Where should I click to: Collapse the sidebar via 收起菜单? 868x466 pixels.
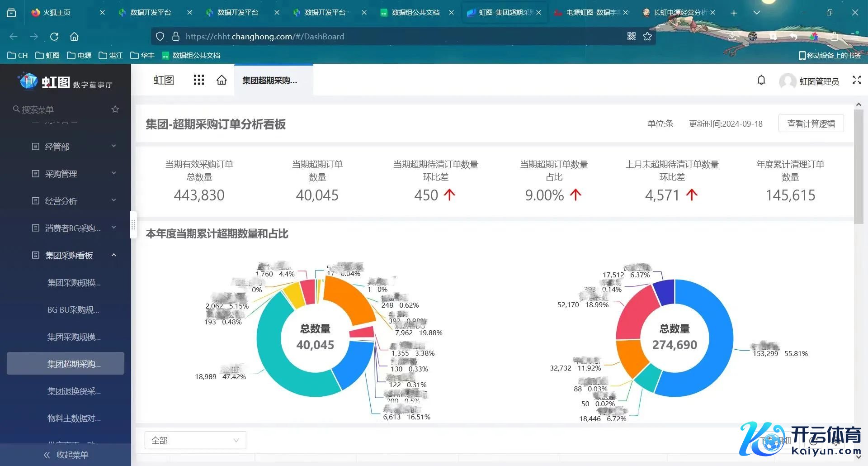[x=66, y=455]
